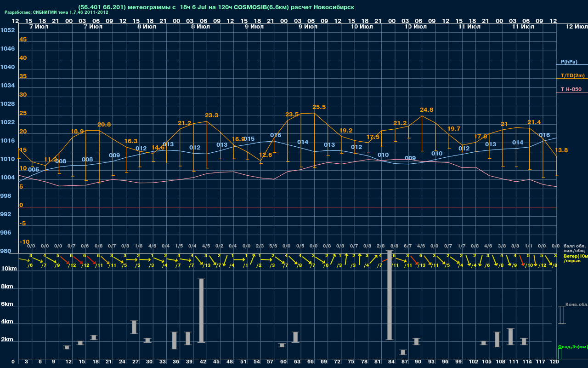This screenshot has width=588, height=368.
Task: Click the '12 Июл' date label
Action: click(576, 27)
